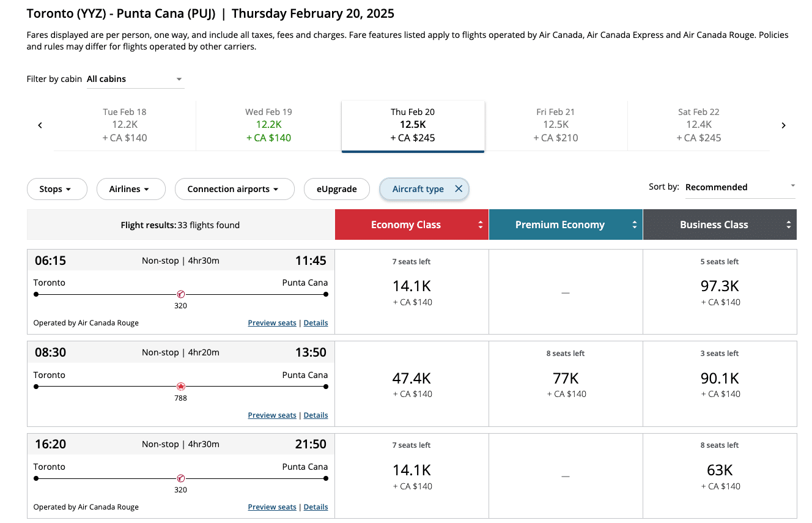Click the next dates right arrow
This screenshot has height=523, width=812.
coord(783,125)
